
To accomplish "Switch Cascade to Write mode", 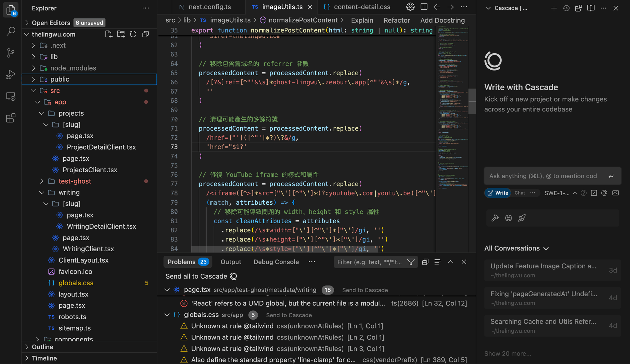I will [x=498, y=193].
